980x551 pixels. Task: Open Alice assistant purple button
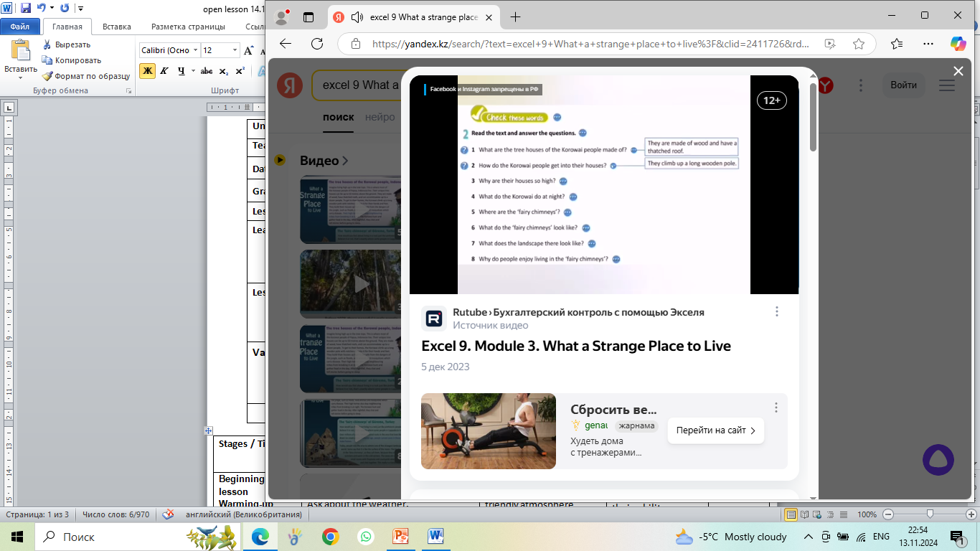click(938, 460)
